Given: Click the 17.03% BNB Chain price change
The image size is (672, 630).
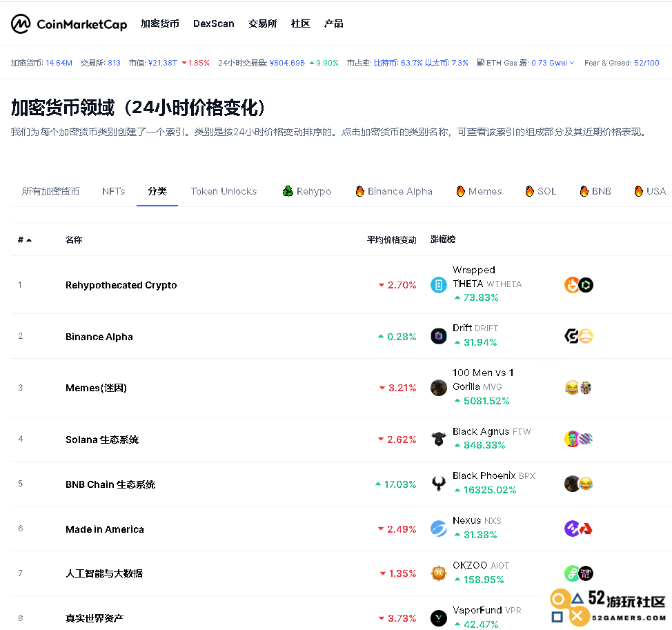Looking at the screenshot, I should 395,484.
